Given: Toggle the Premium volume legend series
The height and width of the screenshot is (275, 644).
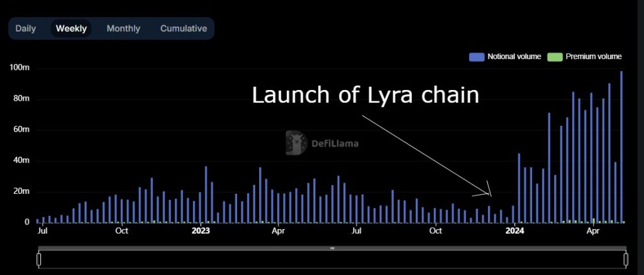Looking at the screenshot, I should 584,57.
